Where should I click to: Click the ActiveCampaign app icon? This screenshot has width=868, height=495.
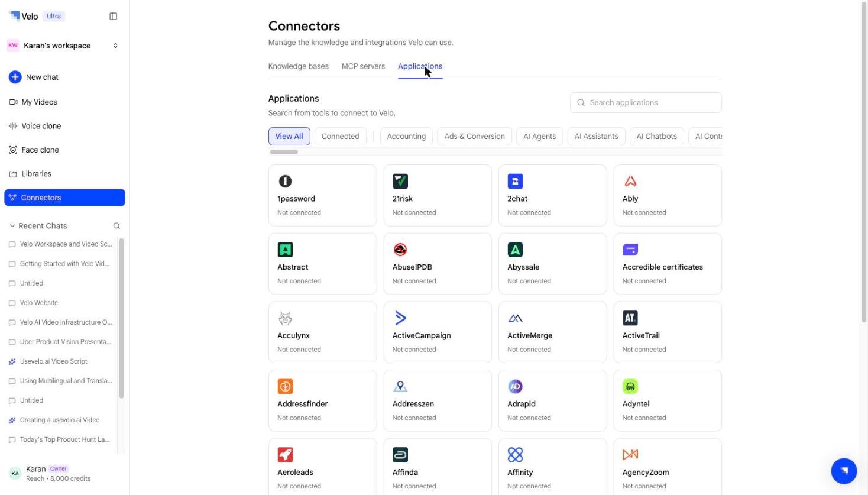pos(400,318)
